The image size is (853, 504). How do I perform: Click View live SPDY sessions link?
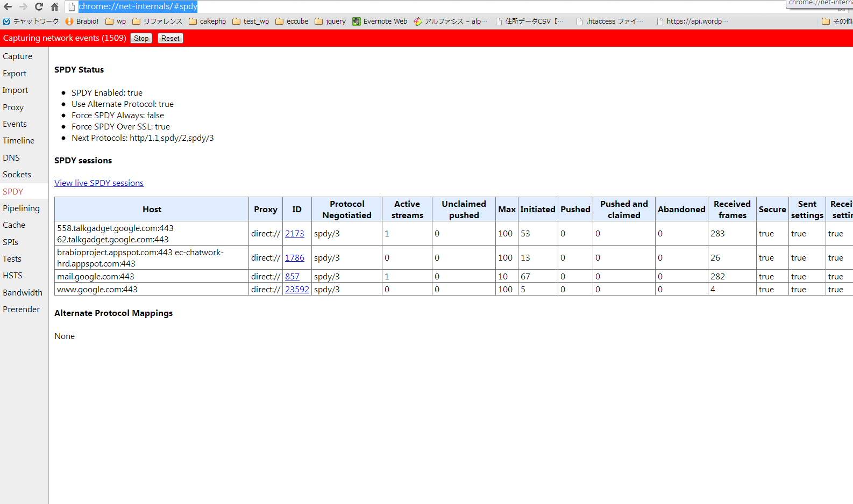(99, 183)
